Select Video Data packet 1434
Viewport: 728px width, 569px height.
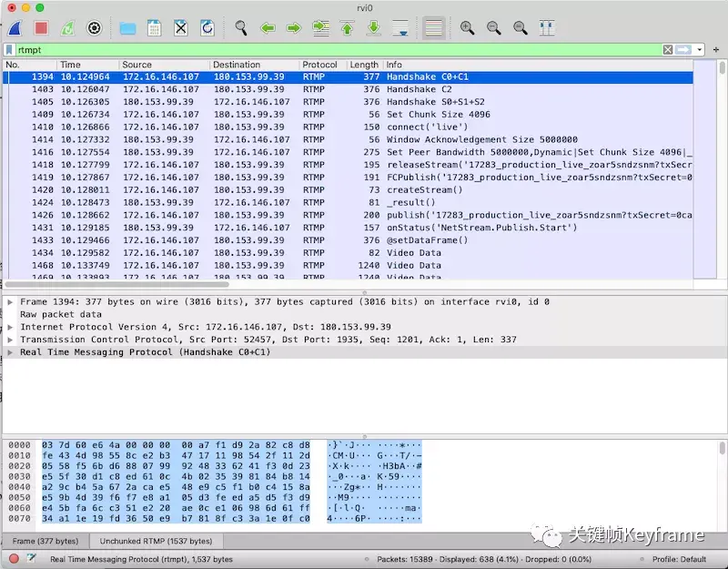point(349,252)
